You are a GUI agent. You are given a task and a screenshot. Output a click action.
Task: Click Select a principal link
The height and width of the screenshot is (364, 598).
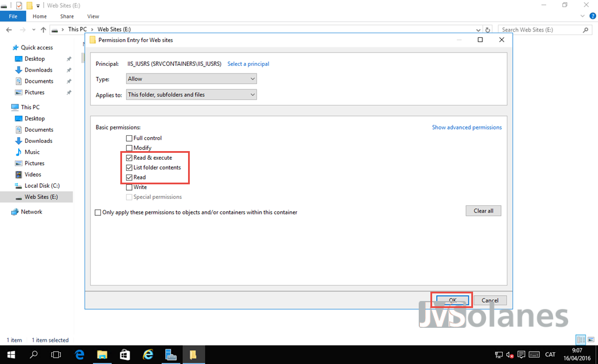(248, 64)
